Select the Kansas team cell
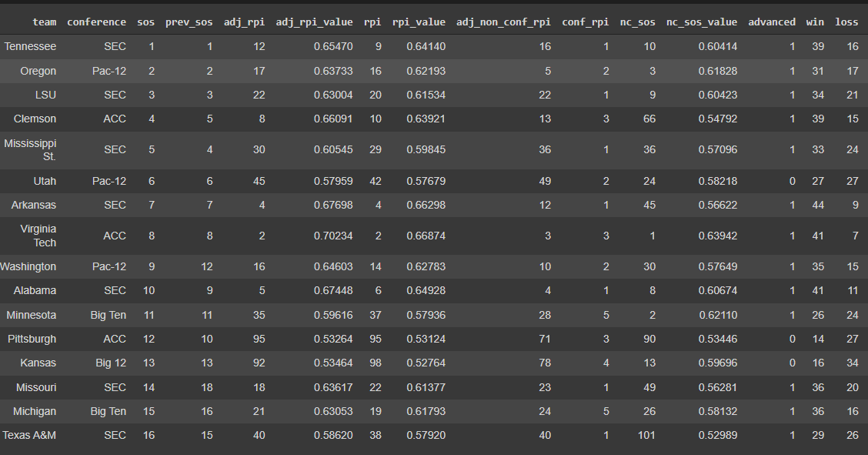Image resolution: width=868 pixels, height=455 pixels. point(38,363)
